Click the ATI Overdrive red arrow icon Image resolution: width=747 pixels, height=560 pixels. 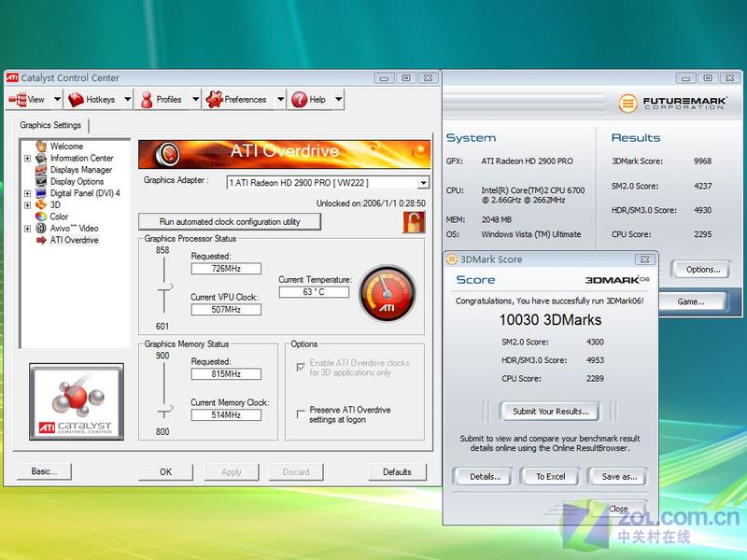(41, 240)
